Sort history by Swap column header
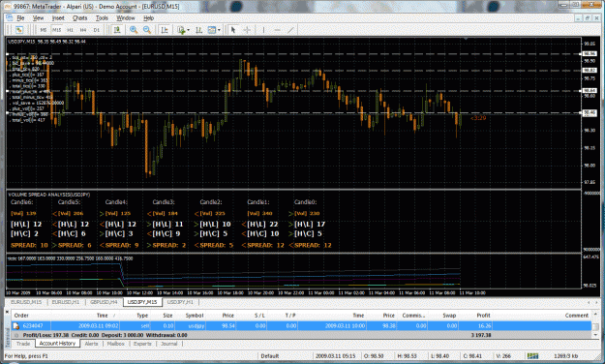Image resolution: width=605 pixels, height=364 pixels. pyautogui.click(x=449, y=316)
